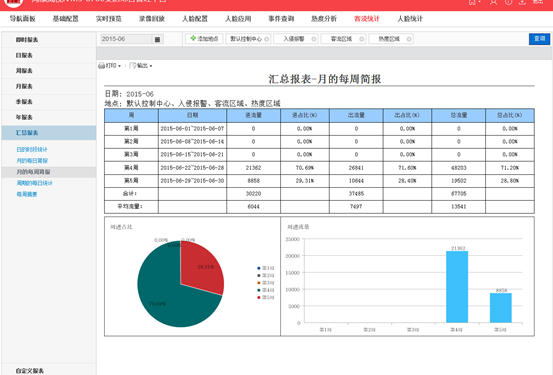553x375 pixels.
Task: Open the 月的每日简报 report link
Action: tap(32, 161)
